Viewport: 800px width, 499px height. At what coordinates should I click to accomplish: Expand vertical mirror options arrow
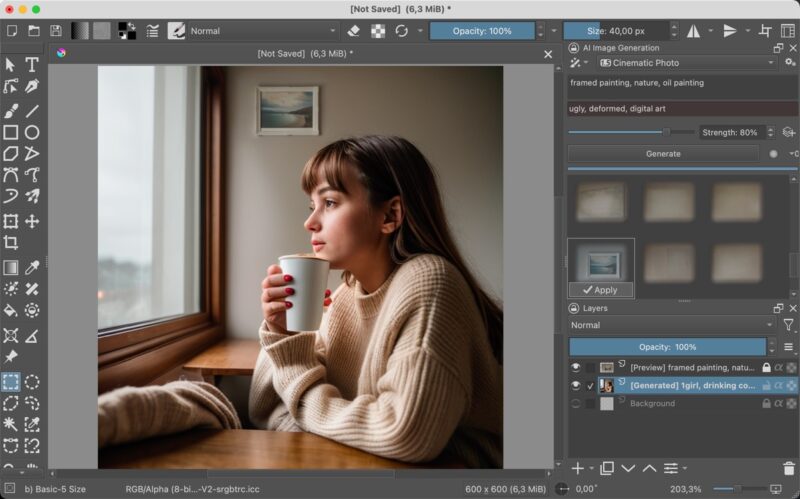point(747,31)
